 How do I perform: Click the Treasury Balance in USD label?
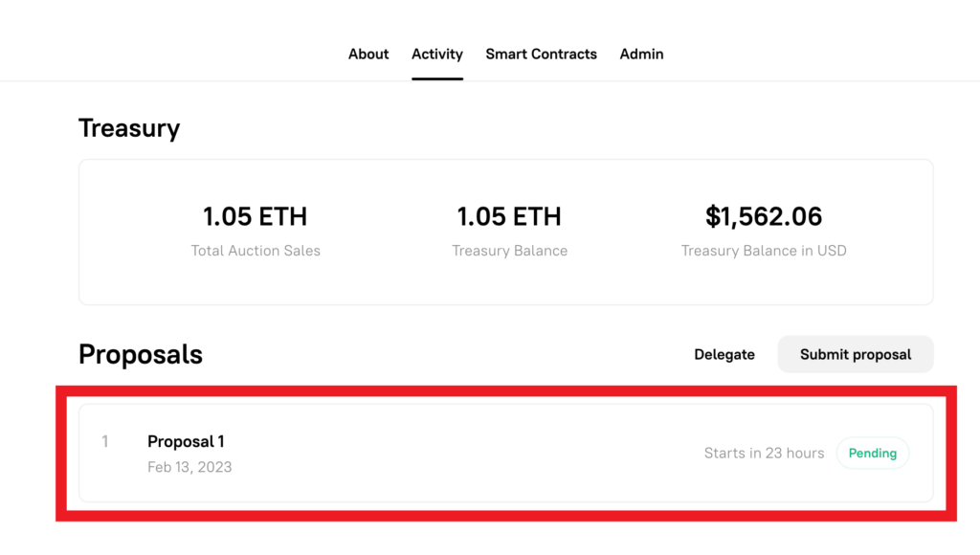coord(764,251)
